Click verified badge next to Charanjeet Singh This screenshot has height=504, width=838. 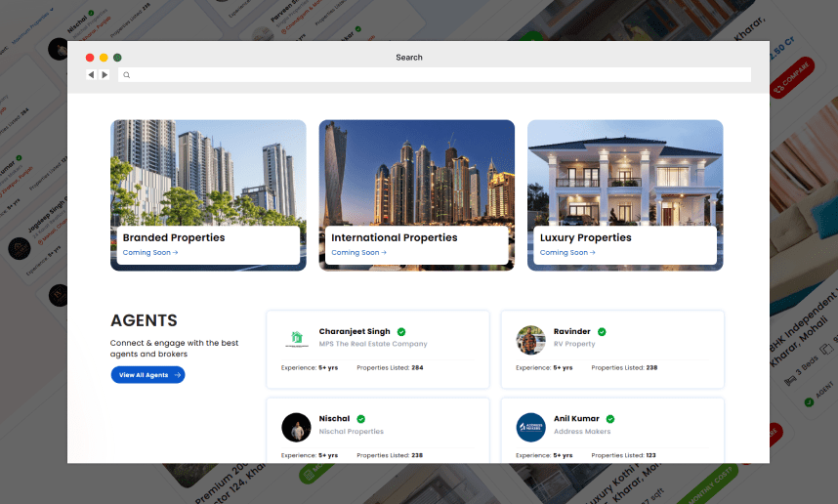tap(401, 332)
